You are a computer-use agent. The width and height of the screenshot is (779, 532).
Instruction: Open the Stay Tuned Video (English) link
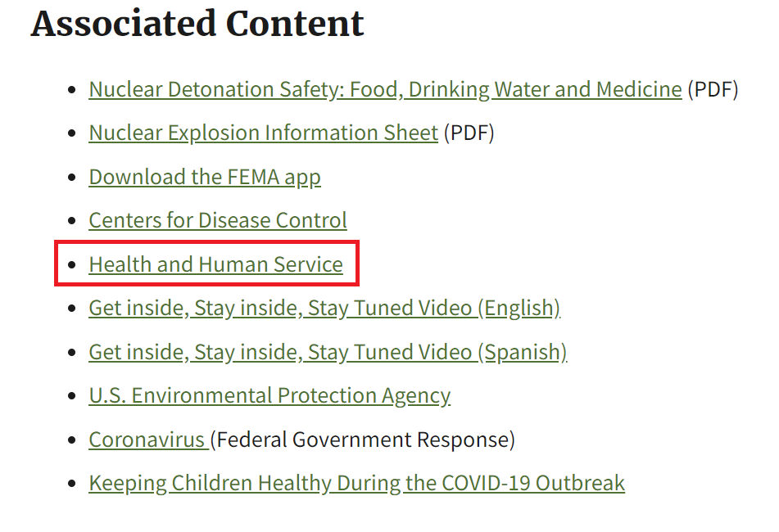click(x=324, y=309)
